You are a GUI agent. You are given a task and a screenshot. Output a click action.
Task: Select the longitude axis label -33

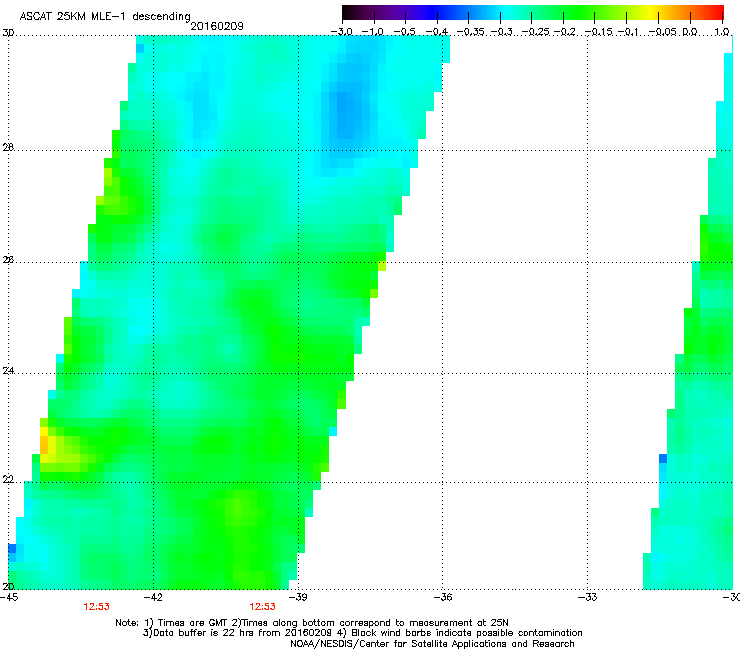(x=588, y=597)
